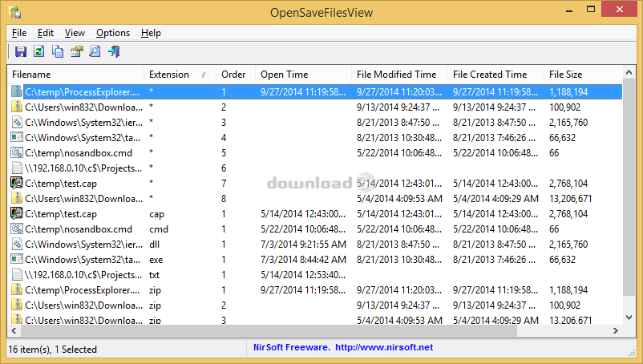Sort by the Order column header
The width and height of the screenshot is (643, 364).
coord(236,75)
